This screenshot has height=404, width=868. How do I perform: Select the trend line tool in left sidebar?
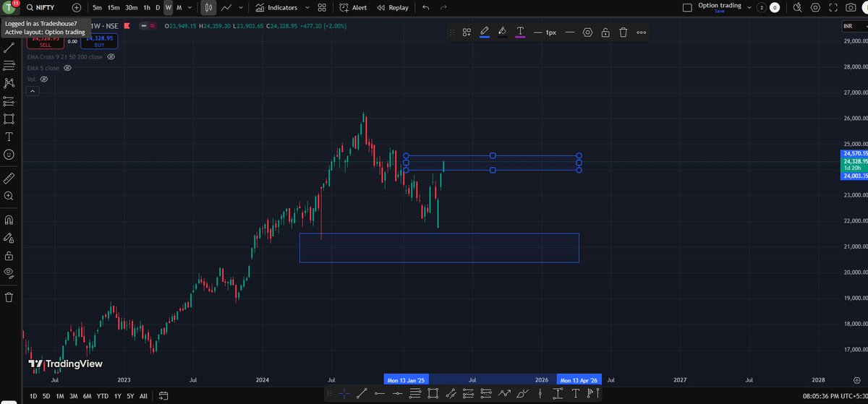(x=9, y=48)
